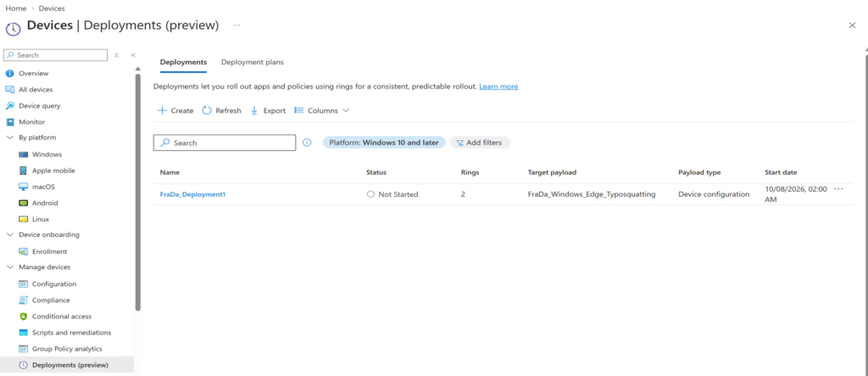Close the Devices blade with X

tap(852, 25)
